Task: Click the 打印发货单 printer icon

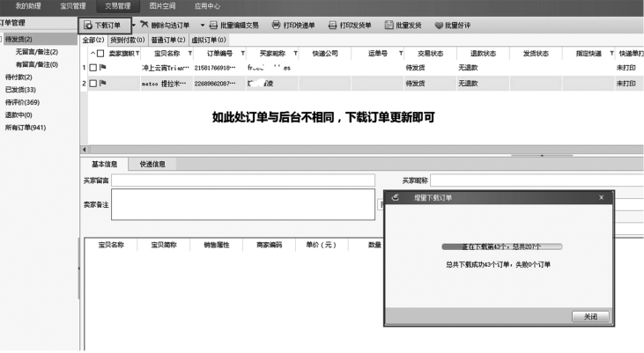Action: 333,26
